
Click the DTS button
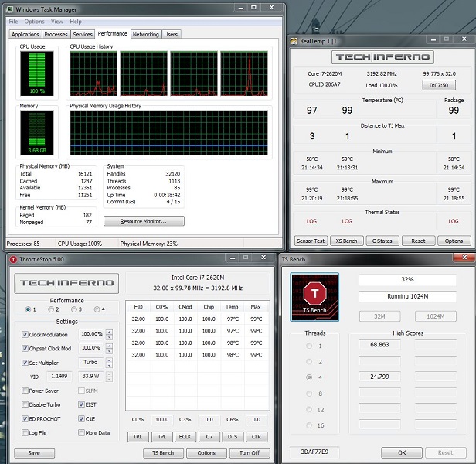(x=233, y=437)
